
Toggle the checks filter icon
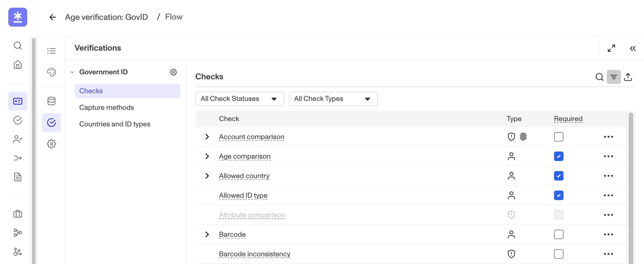pyautogui.click(x=614, y=77)
